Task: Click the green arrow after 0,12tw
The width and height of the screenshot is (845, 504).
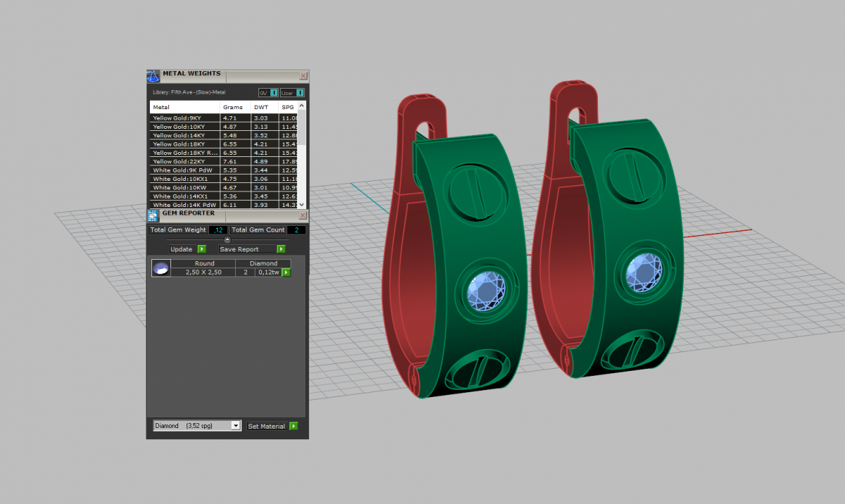Action: click(x=287, y=272)
